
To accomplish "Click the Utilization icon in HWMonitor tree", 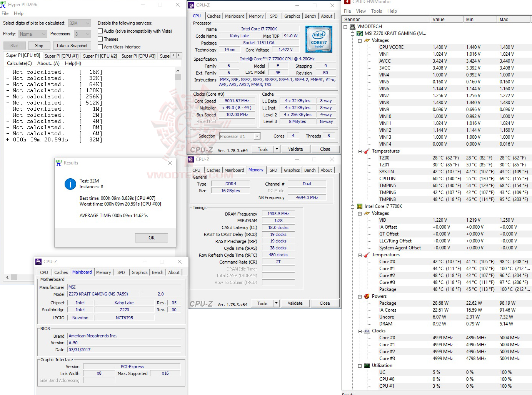I will (x=366, y=365).
